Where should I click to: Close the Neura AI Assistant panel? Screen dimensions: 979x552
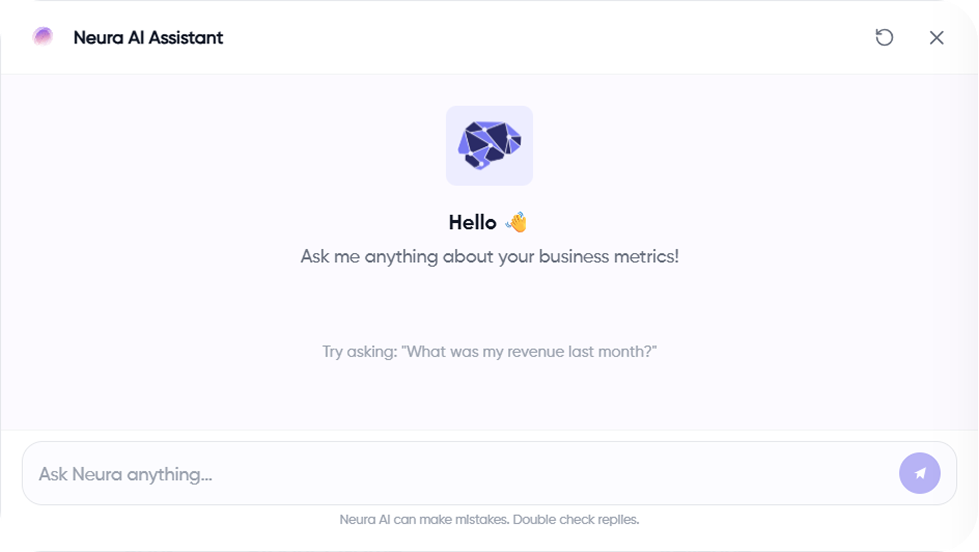pos(936,38)
